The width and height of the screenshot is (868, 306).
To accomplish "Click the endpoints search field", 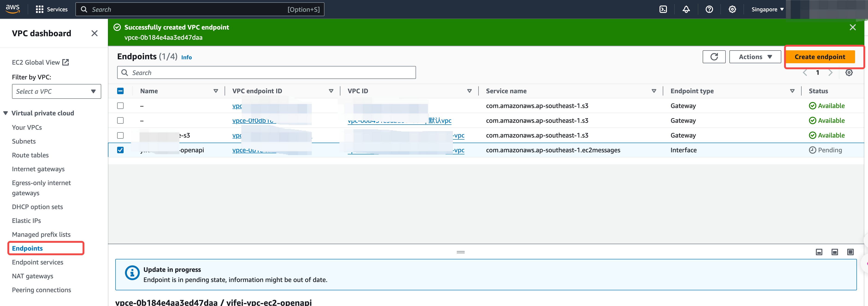I will tap(266, 72).
